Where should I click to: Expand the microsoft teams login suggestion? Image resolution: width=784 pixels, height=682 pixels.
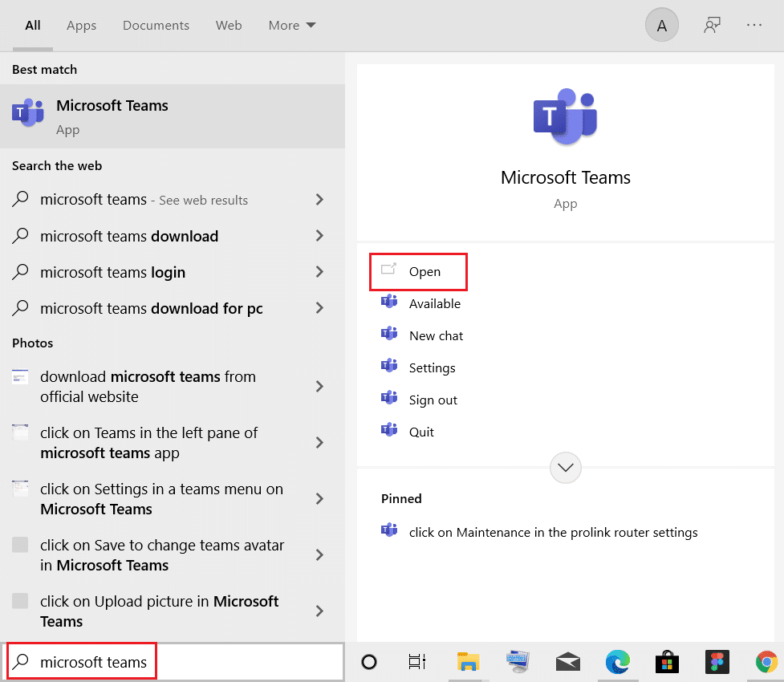319,272
